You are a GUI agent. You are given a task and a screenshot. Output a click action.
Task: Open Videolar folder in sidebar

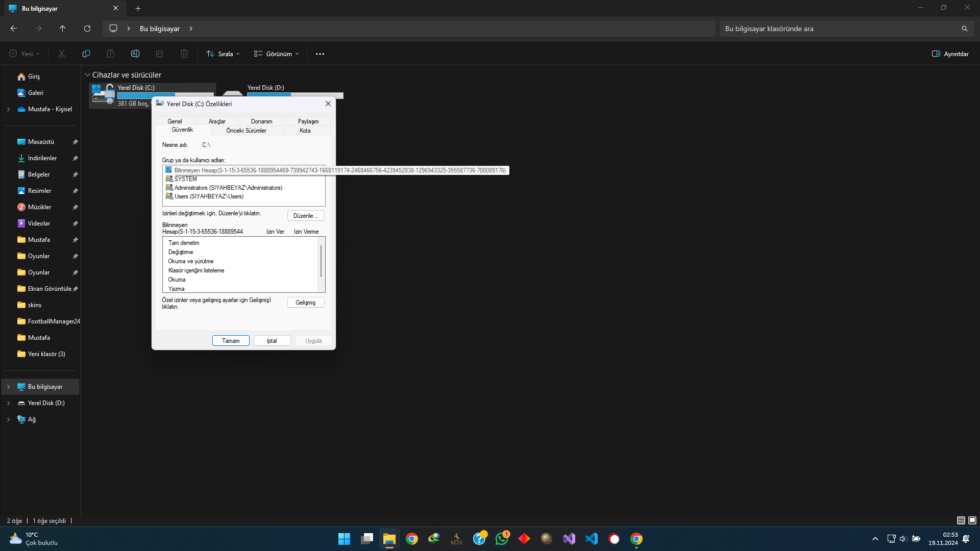click(x=39, y=223)
